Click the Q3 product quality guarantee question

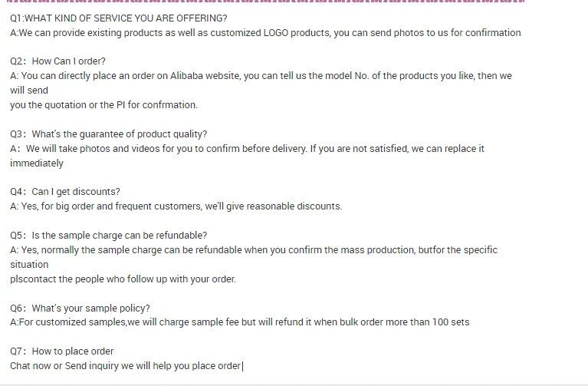click(x=108, y=134)
